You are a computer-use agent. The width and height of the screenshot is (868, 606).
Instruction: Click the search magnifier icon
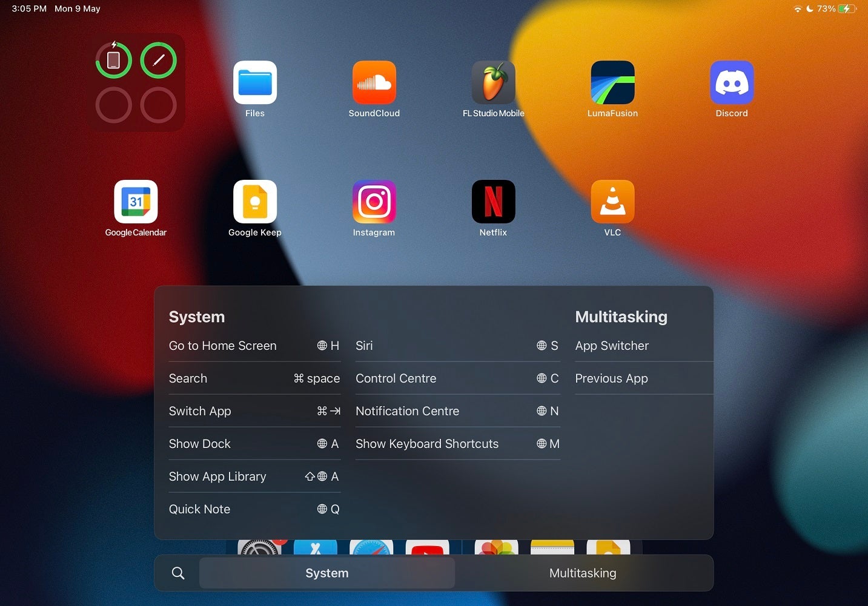pos(178,573)
